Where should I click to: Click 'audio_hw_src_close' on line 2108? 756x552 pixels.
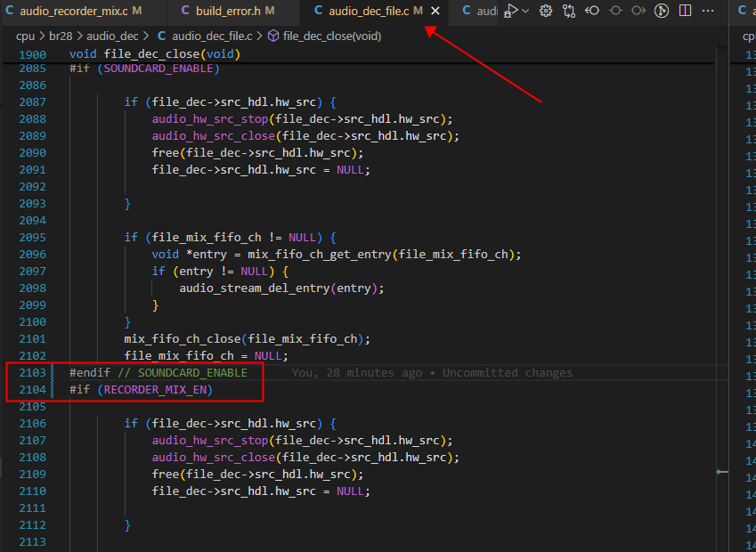click(x=214, y=458)
